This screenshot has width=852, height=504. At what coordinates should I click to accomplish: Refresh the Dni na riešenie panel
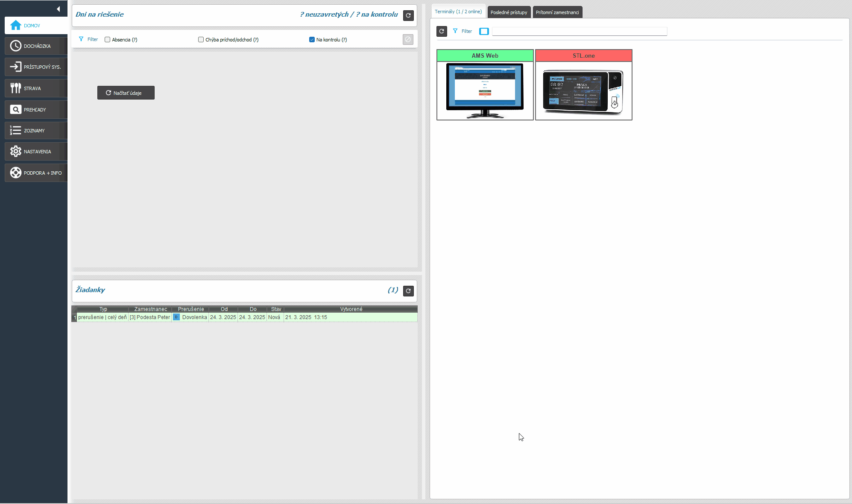coord(408,15)
